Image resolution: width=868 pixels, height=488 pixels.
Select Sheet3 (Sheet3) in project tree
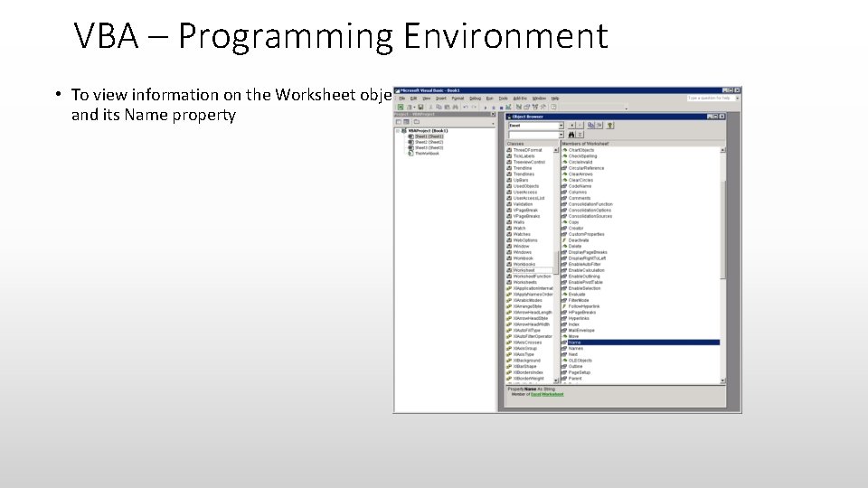(x=429, y=147)
